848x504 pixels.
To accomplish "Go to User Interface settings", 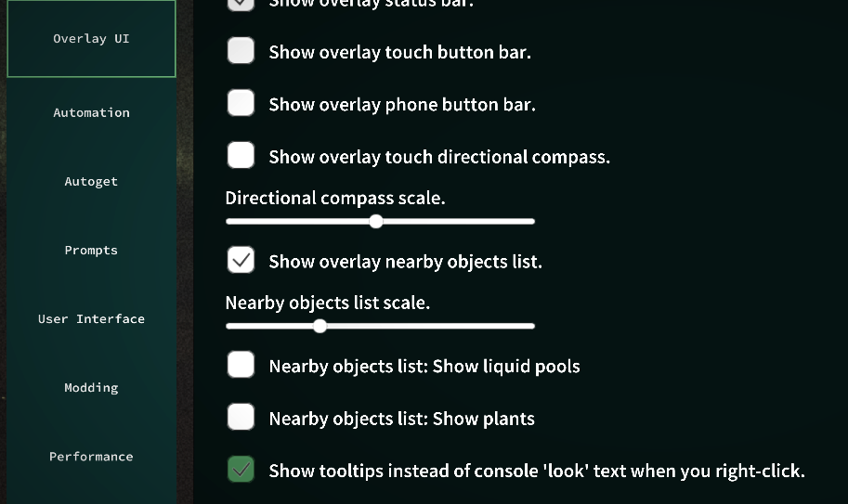I will tap(91, 318).
